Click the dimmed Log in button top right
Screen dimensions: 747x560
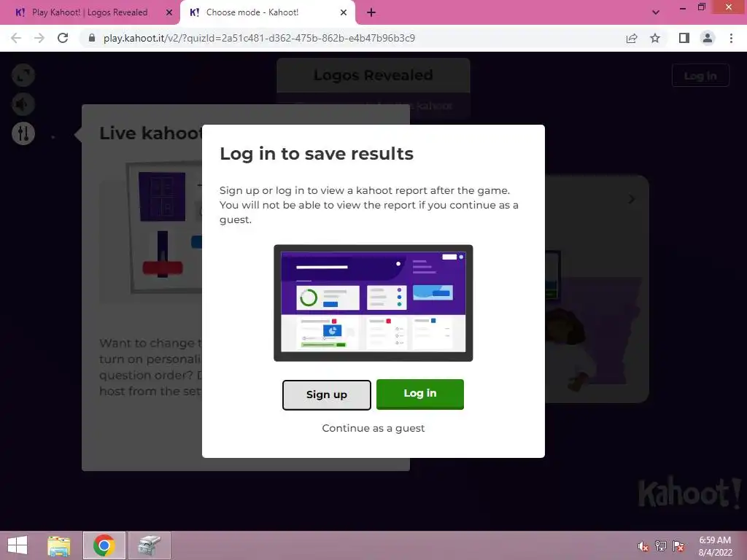(700, 75)
